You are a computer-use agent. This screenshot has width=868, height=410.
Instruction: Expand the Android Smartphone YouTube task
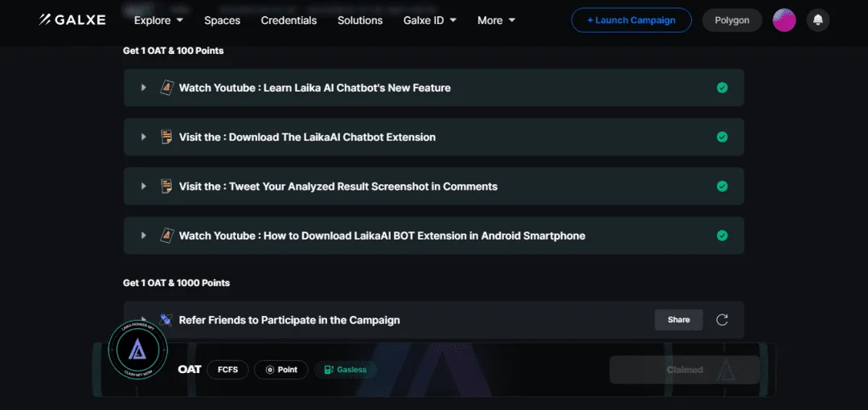pos(143,236)
